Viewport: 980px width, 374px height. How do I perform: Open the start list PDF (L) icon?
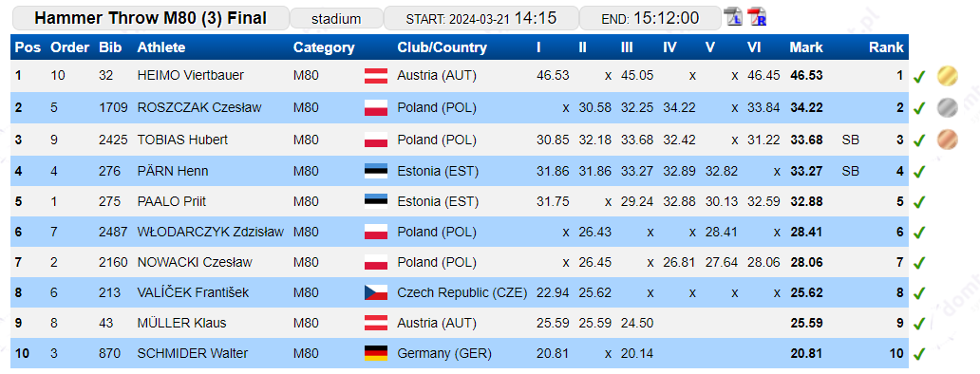pos(733,17)
